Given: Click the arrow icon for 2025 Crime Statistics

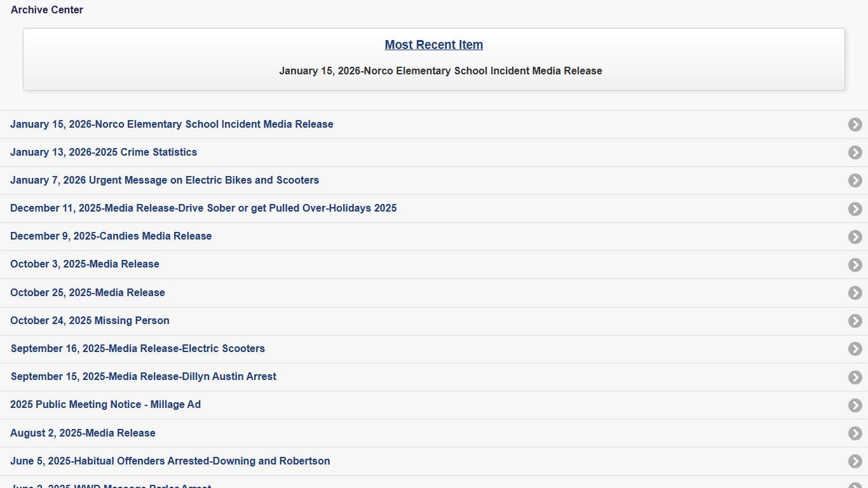Looking at the screenshot, I should point(855,152).
